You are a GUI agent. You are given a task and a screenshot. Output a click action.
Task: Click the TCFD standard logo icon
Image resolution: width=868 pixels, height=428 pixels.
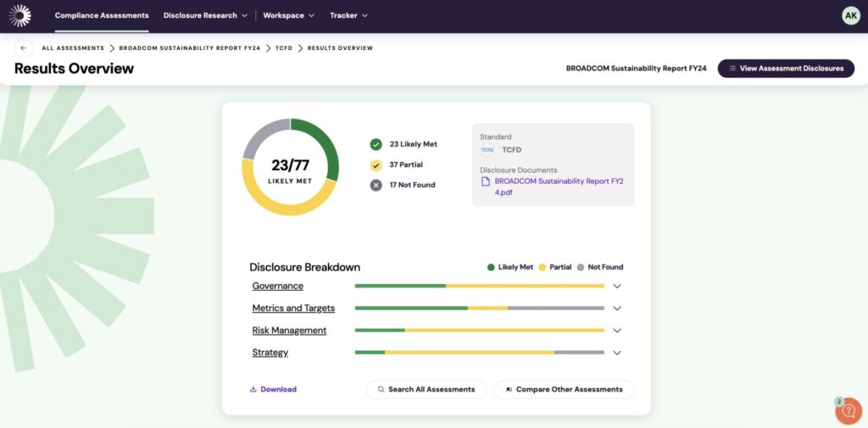487,149
